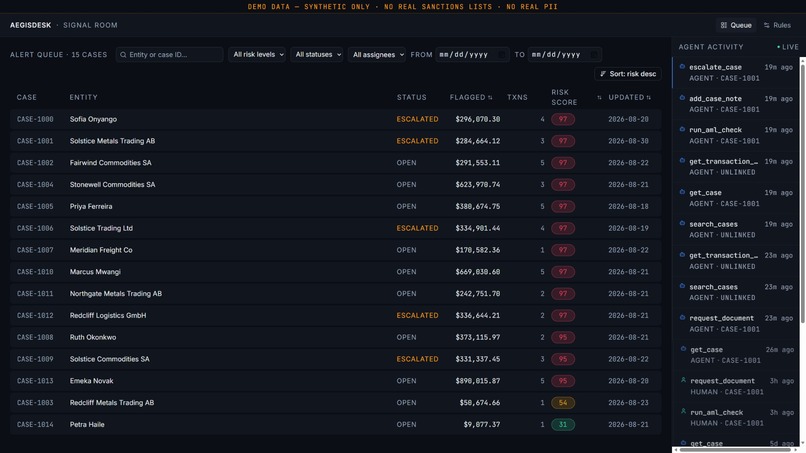Click the AEGISDESK logo text
Viewport: 806px width, 453px height.
point(30,25)
